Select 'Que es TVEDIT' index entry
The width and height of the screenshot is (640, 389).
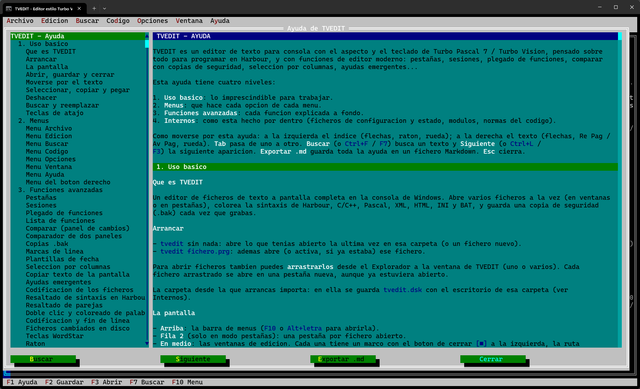pyautogui.click(x=51, y=51)
